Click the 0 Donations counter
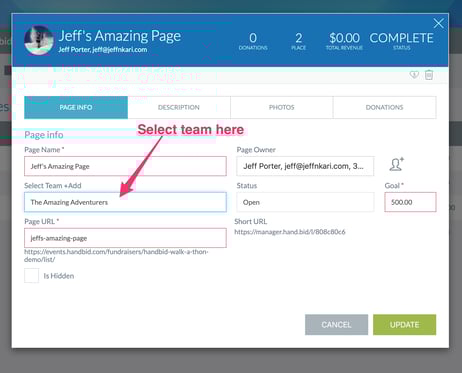 tap(253, 41)
